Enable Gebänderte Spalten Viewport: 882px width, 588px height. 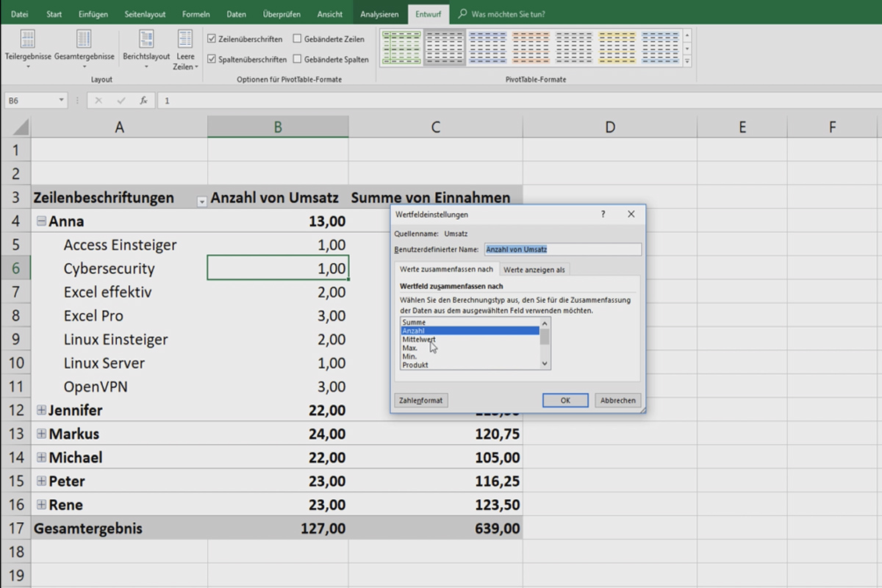(297, 60)
